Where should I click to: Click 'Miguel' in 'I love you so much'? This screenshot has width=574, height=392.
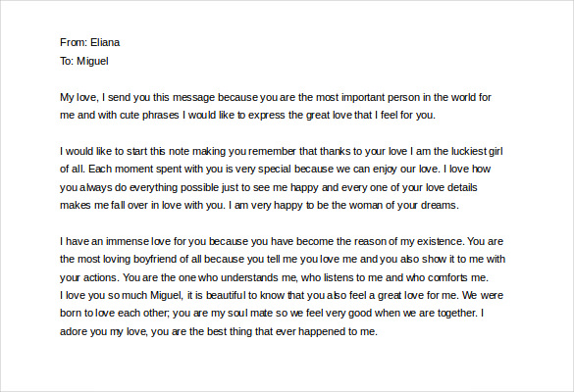(x=166, y=295)
